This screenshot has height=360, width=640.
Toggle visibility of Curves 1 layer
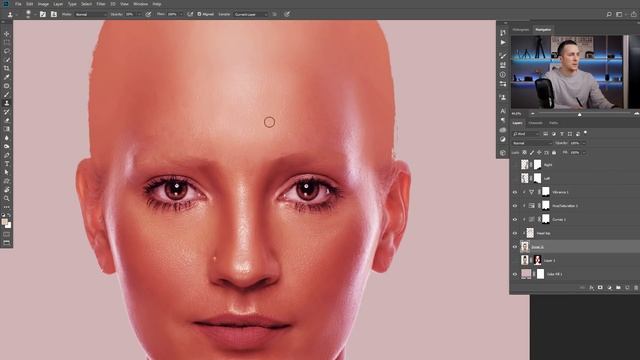point(515,220)
